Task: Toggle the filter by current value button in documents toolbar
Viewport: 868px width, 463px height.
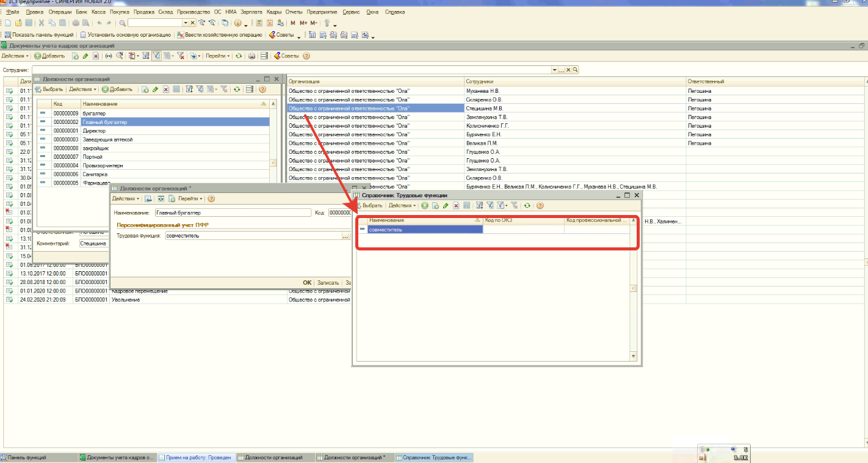Action: point(156,56)
